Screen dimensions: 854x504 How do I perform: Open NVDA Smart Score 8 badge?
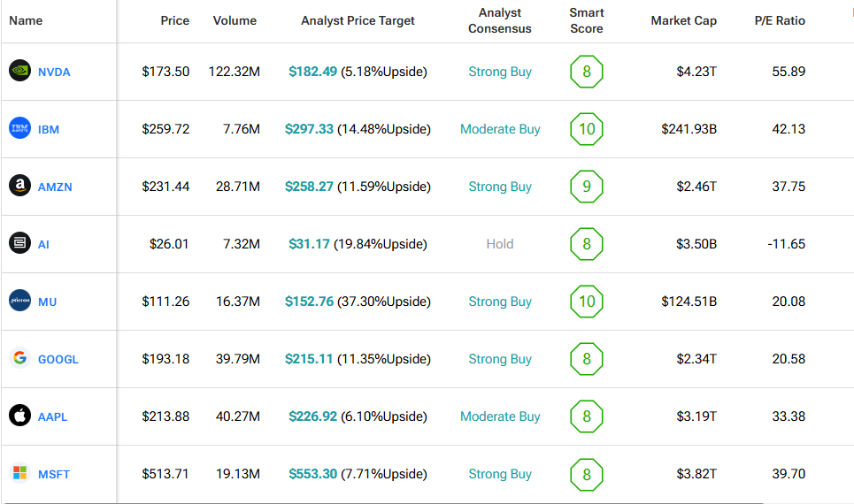pyautogui.click(x=587, y=72)
